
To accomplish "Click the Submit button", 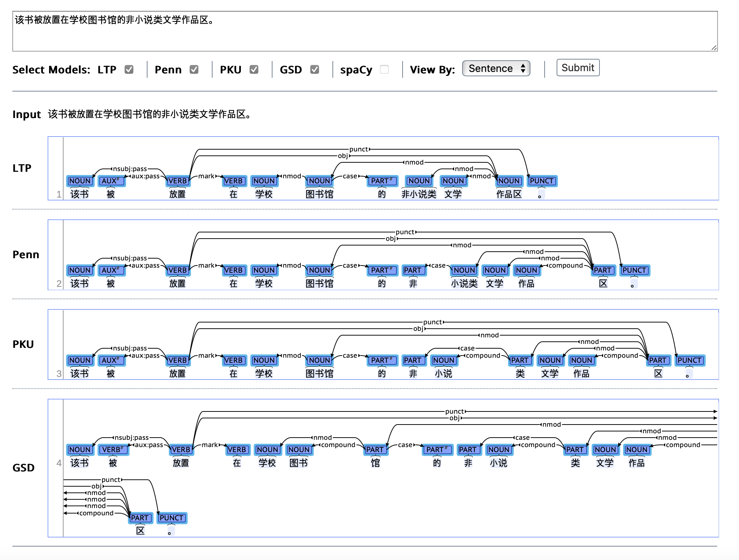I will [578, 68].
